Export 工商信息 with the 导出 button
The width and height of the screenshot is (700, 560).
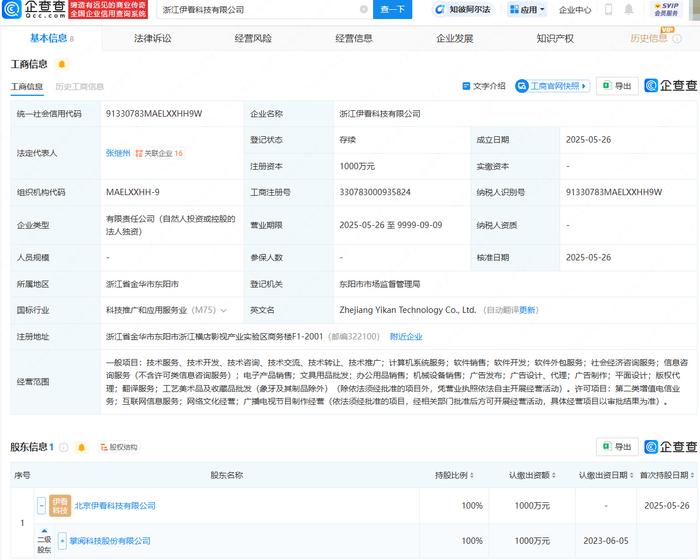point(617,86)
